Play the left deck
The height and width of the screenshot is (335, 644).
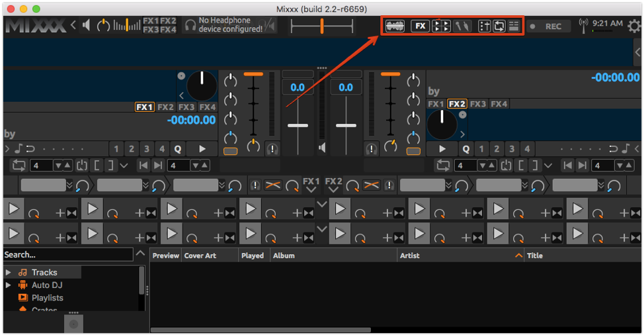click(202, 149)
